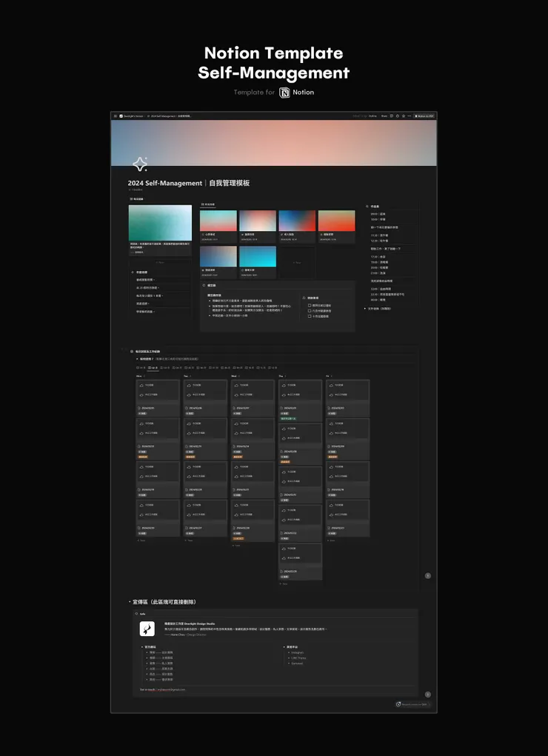Click the Gumroad link
The height and width of the screenshot is (756, 548).
(297, 663)
